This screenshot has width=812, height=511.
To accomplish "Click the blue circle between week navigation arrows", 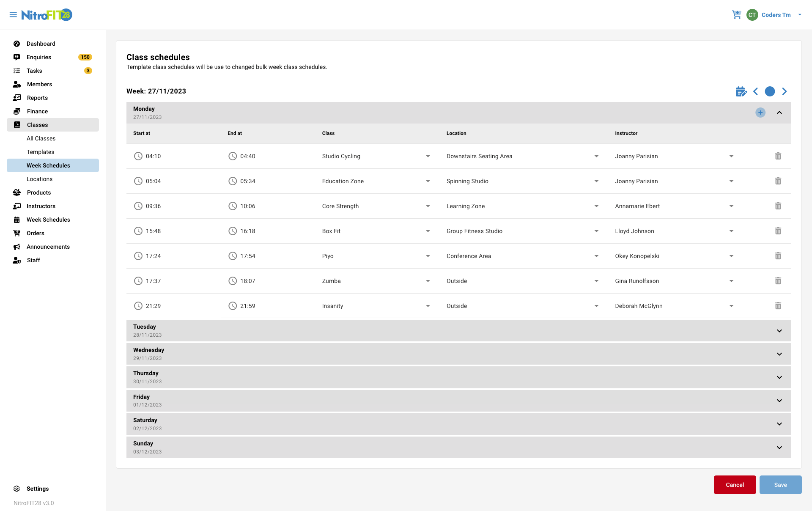I will coord(770,91).
